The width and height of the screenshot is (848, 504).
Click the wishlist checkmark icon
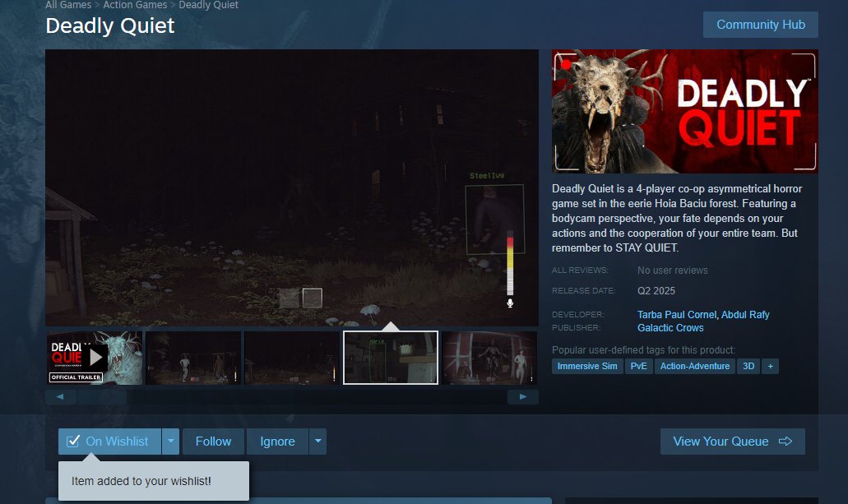(x=73, y=442)
